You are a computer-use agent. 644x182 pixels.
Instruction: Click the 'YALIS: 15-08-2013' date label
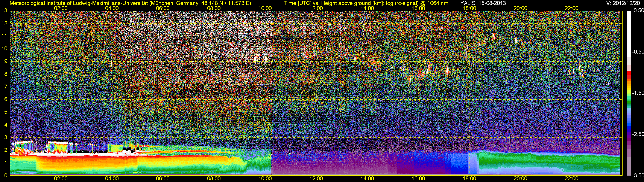click(483, 3)
